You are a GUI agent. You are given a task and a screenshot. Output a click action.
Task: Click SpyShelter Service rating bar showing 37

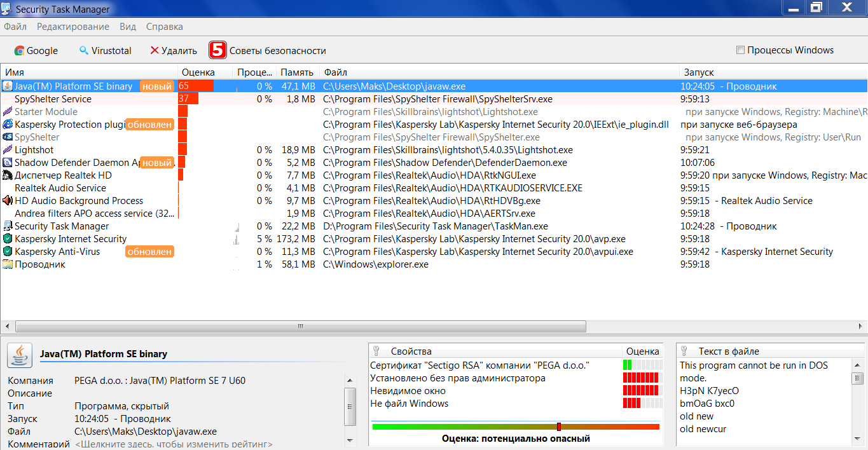coord(188,99)
